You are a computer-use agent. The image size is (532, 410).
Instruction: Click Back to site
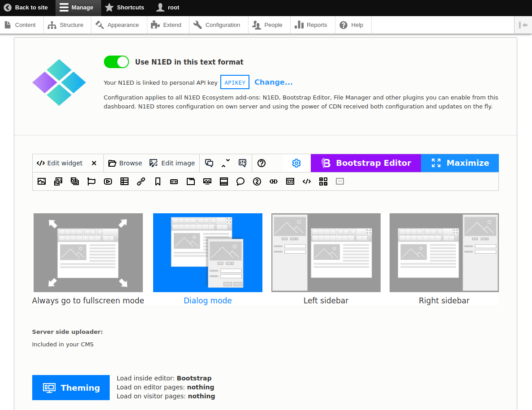(26, 8)
